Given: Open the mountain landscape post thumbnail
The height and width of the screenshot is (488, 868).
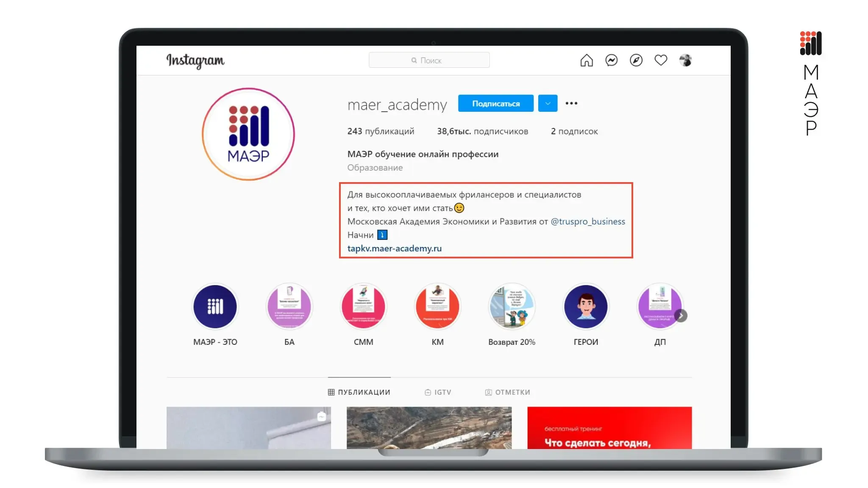Looking at the screenshot, I should [x=429, y=428].
